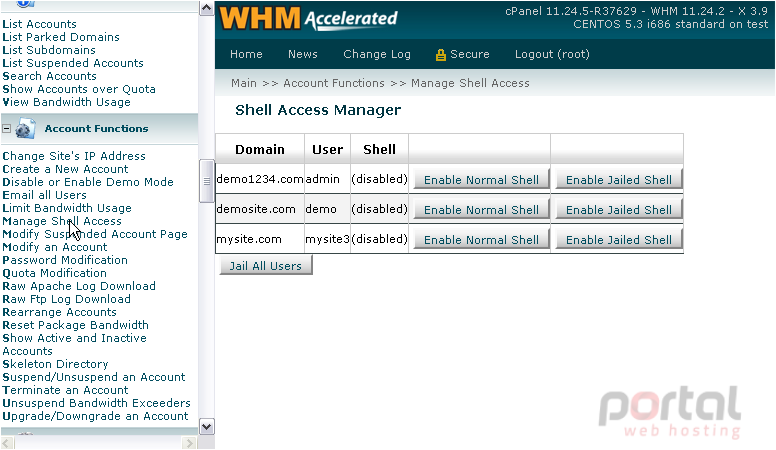Log out as root

pyautogui.click(x=552, y=54)
